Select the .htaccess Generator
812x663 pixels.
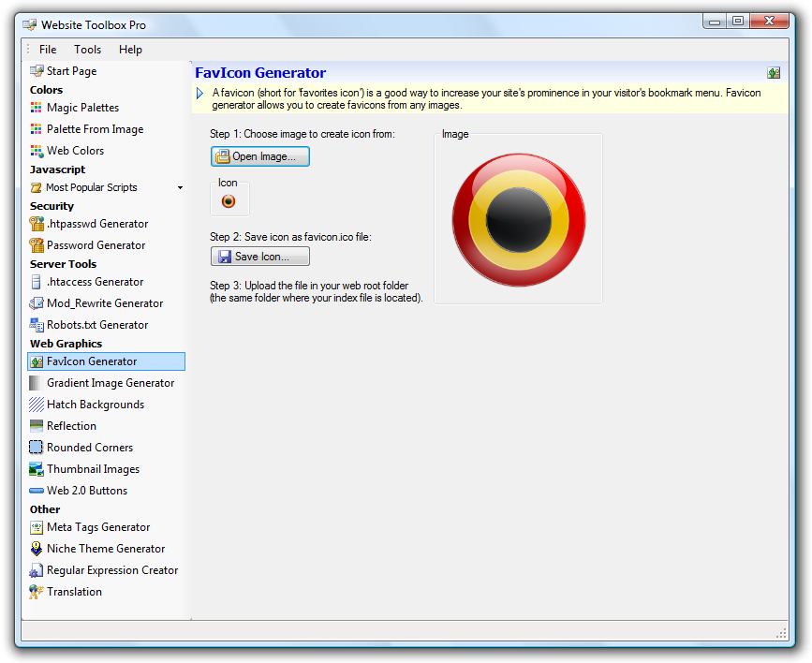95,282
